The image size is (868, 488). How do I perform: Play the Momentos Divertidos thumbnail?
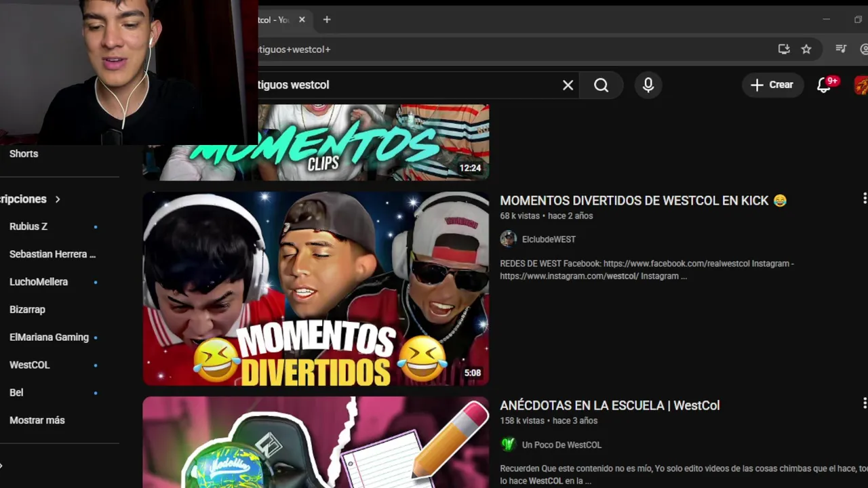coord(316,289)
